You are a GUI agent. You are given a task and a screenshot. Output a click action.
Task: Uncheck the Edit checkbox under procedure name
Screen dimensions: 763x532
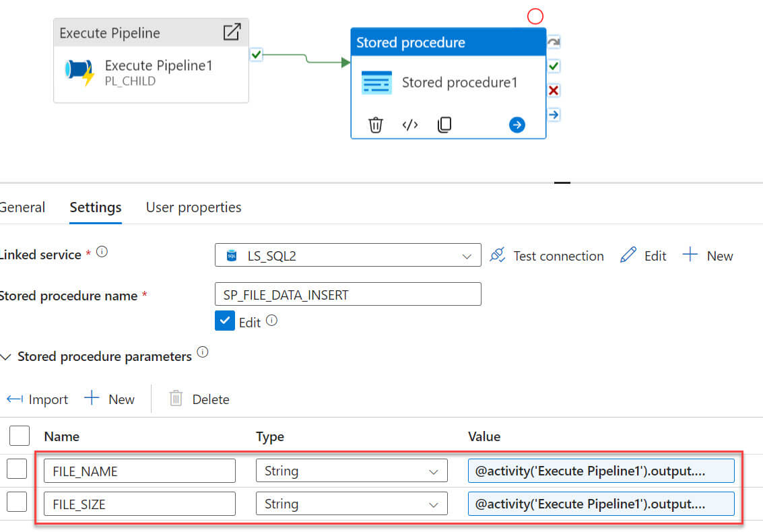click(x=224, y=321)
